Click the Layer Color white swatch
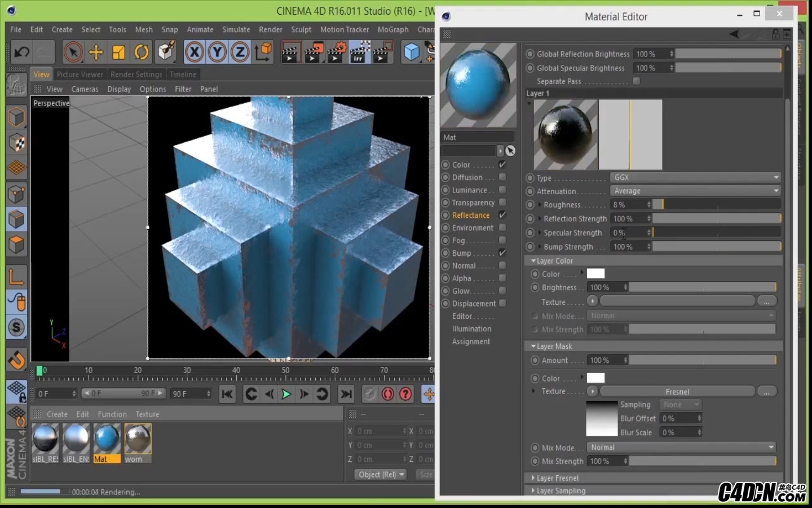Viewport: 812px width, 508px height. [595, 274]
